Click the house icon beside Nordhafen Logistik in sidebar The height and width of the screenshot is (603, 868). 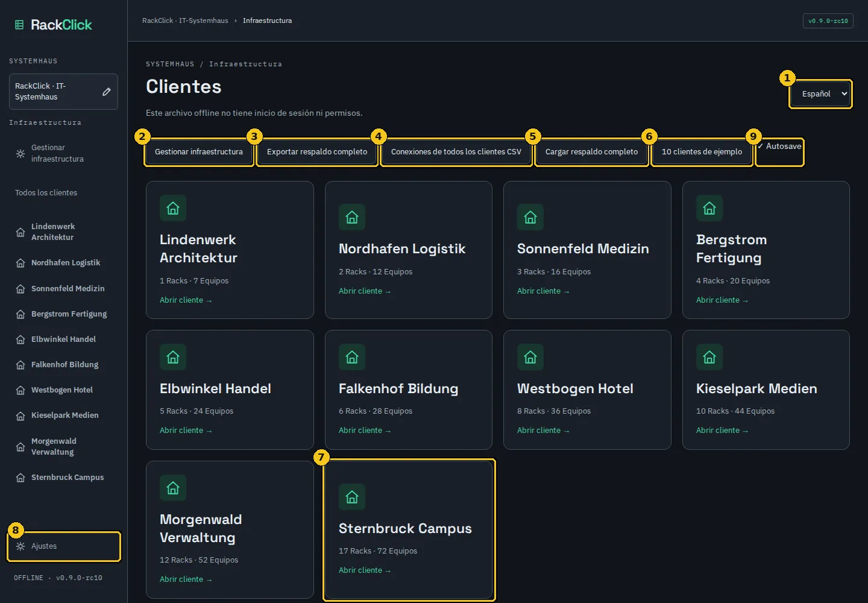20,263
